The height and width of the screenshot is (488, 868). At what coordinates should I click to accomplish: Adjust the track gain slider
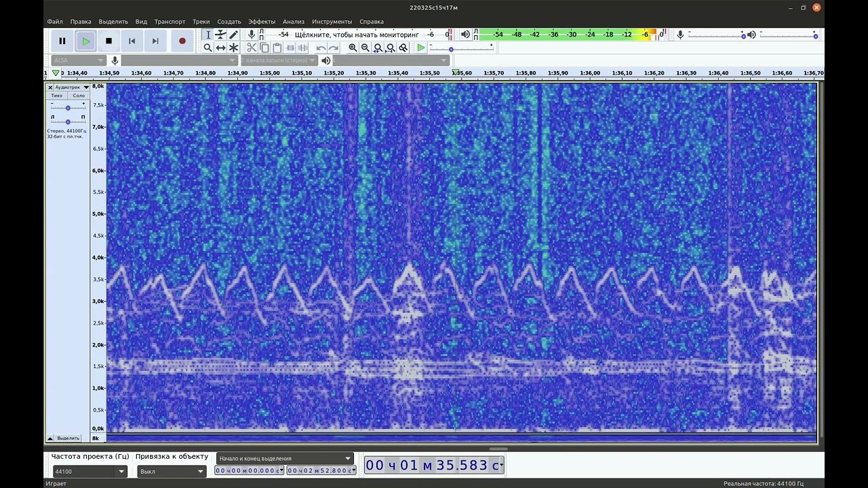point(68,107)
